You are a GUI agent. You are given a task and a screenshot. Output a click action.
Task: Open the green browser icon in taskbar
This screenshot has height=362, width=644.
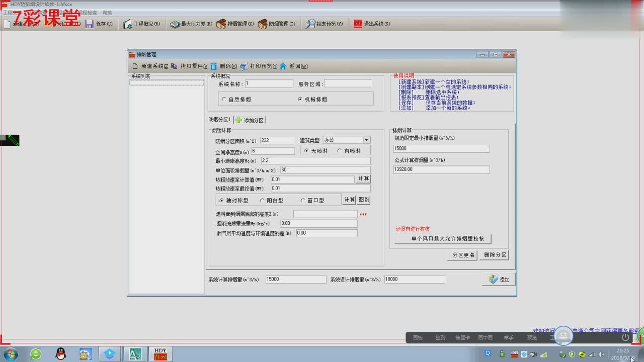coord(36,354)
